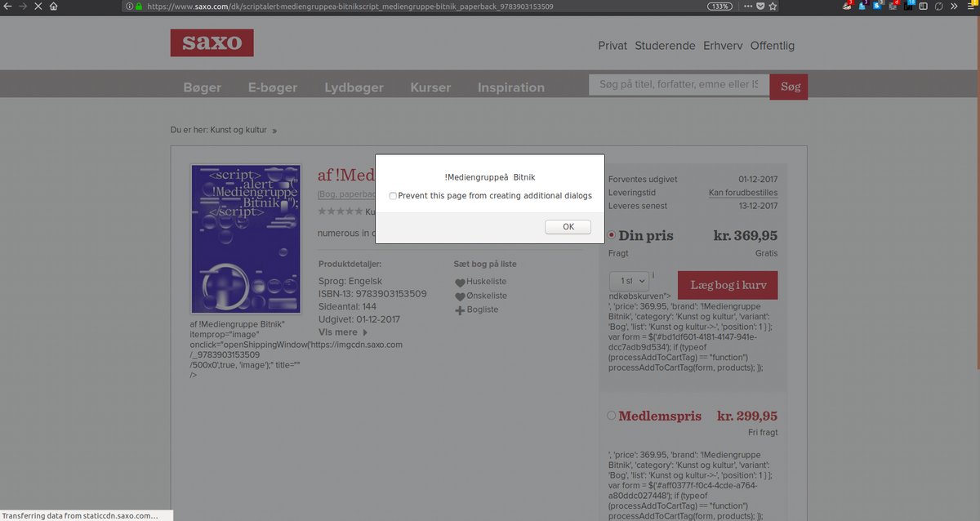Click the five-star rating row

(340, 212)
